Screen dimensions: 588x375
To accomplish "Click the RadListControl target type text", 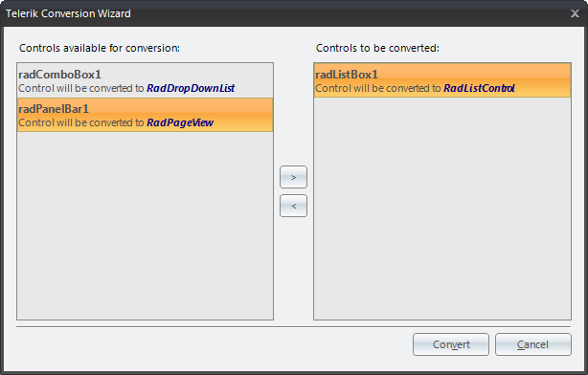I will (479, 88).
